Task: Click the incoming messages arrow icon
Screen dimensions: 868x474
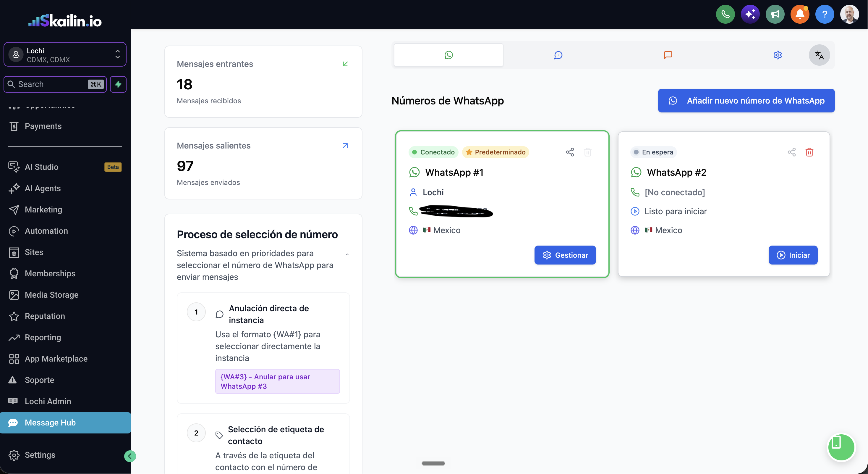Action: pyautogui.click(x=345, y=64)
